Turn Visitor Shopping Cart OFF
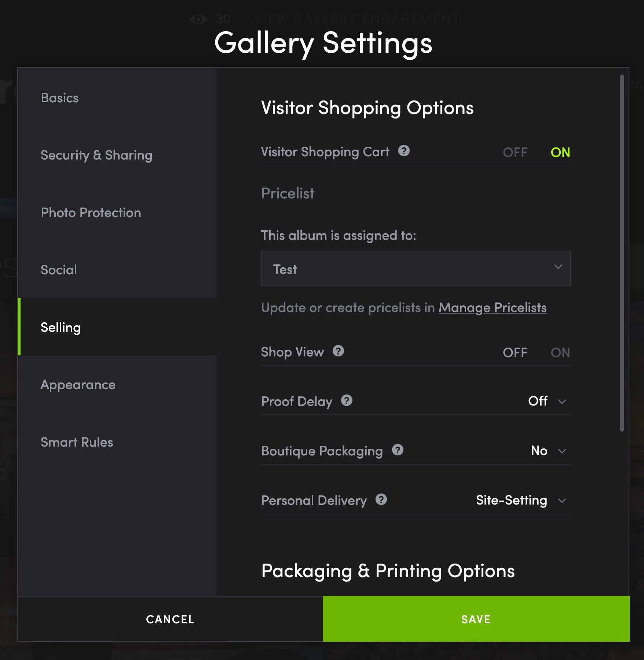This screenshot has height=660, width=644. pyautogui.click(x=515, y=153)
